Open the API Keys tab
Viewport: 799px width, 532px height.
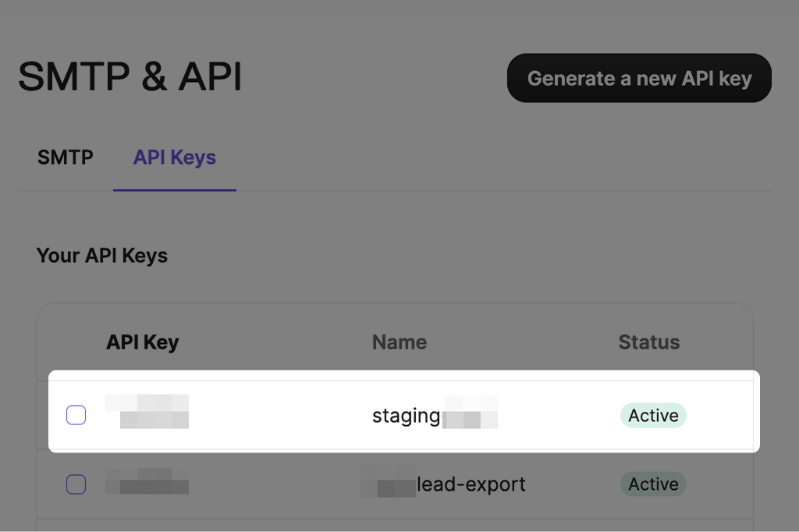174,157
